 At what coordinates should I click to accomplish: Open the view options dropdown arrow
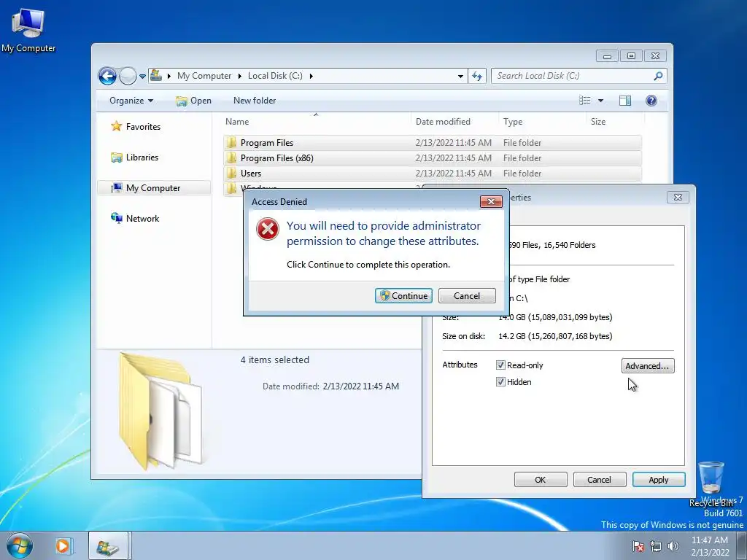[x=601, y=101]
